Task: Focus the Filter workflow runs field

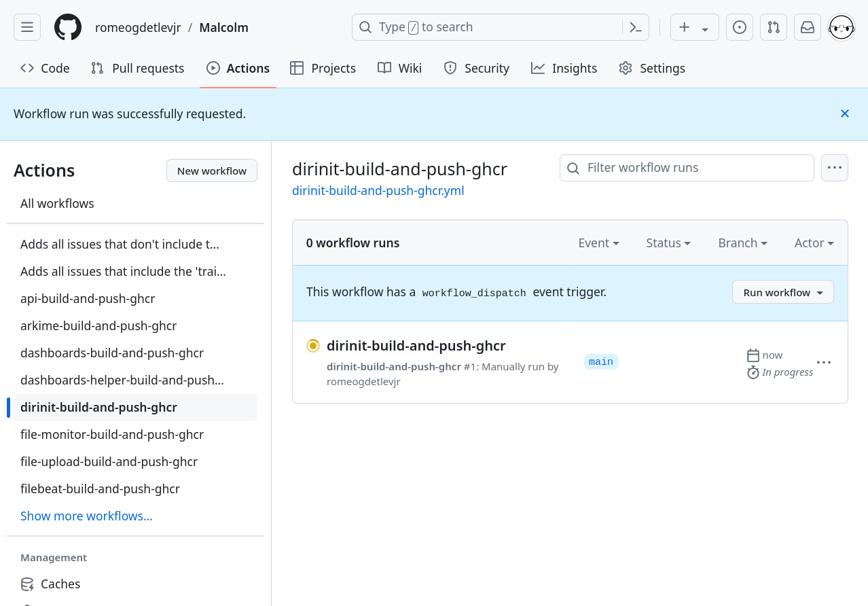Action: pyautogui.click(x=687, y=168)
